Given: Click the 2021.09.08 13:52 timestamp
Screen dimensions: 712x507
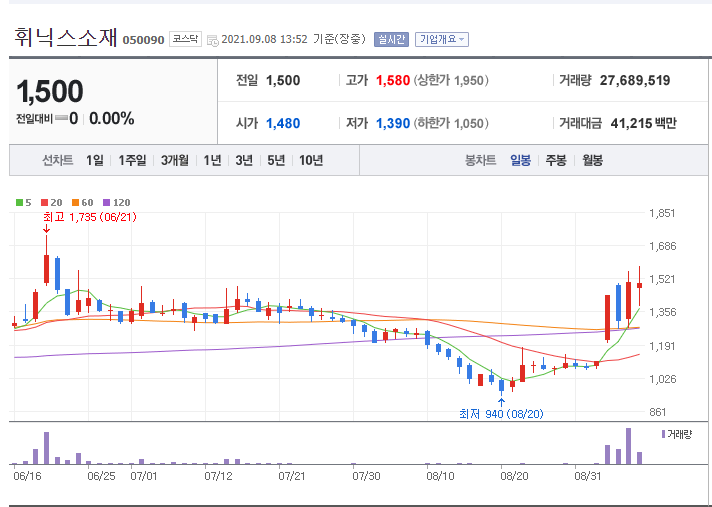Looking at the screenshot, I should click(264, 39).
